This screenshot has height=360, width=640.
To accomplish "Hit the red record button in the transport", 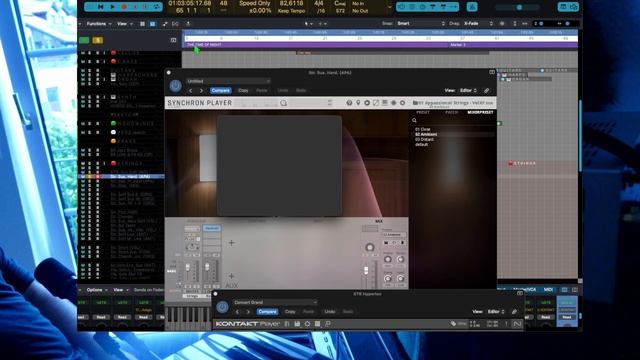I will click(x=124, y=7).
